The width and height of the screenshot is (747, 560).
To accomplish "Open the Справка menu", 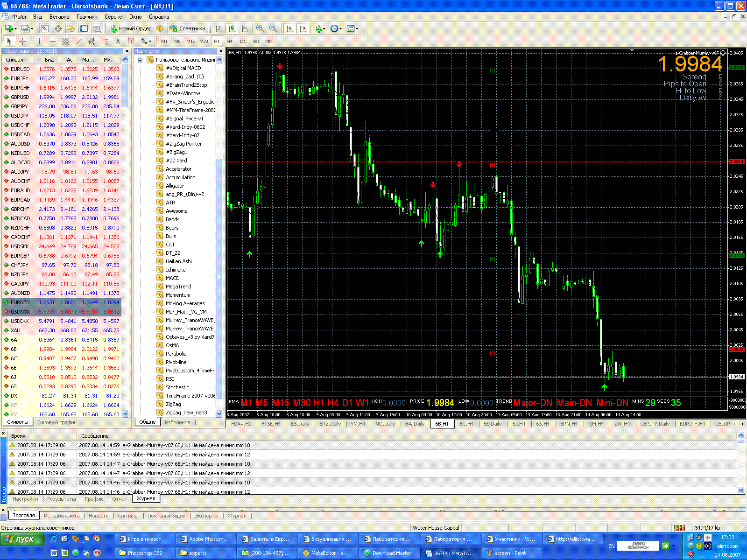I will 159,17.
